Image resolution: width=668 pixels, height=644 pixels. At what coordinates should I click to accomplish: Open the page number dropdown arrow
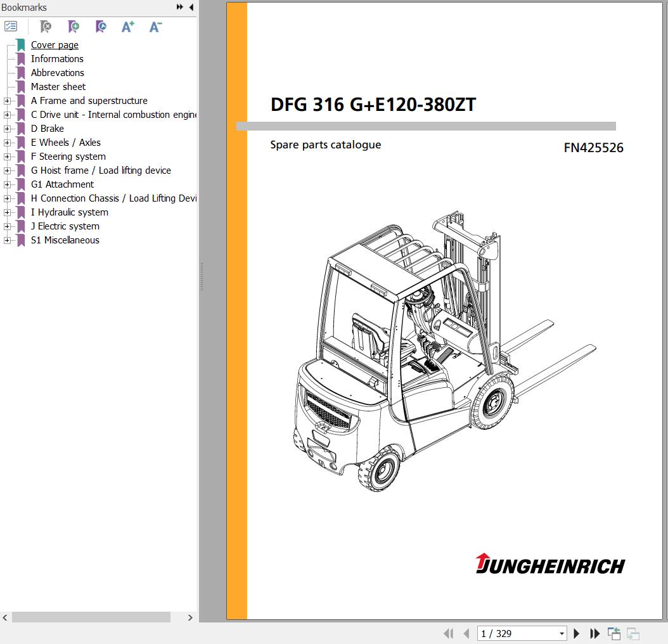coord(562,634)
